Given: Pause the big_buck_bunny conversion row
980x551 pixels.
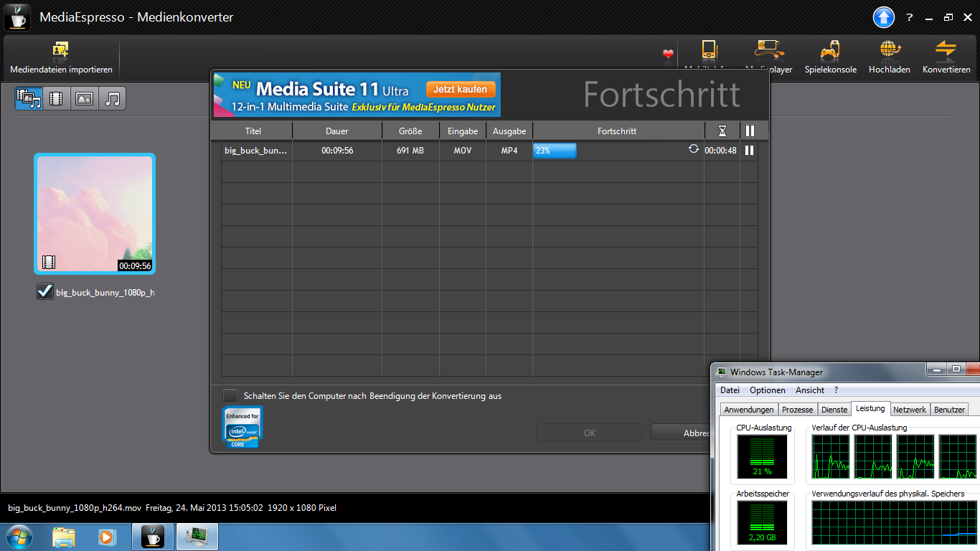Looking at the screenshot, I should click(x=749, y=151).
